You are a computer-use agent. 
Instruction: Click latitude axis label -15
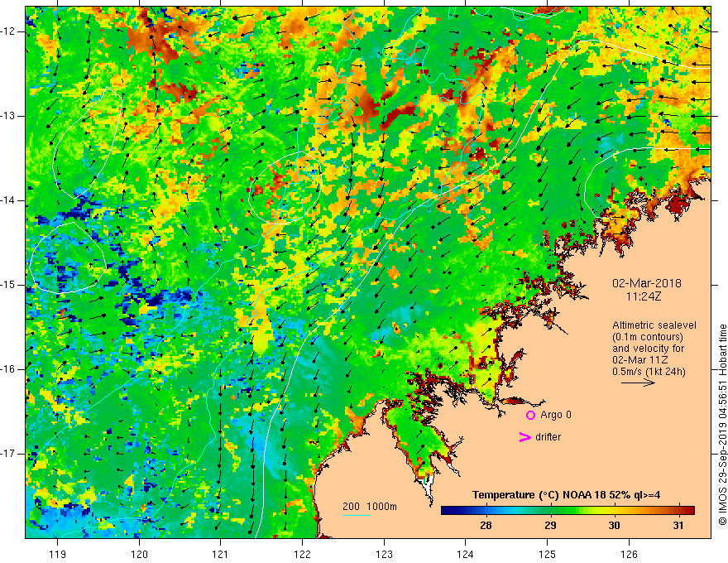[8, 285]
